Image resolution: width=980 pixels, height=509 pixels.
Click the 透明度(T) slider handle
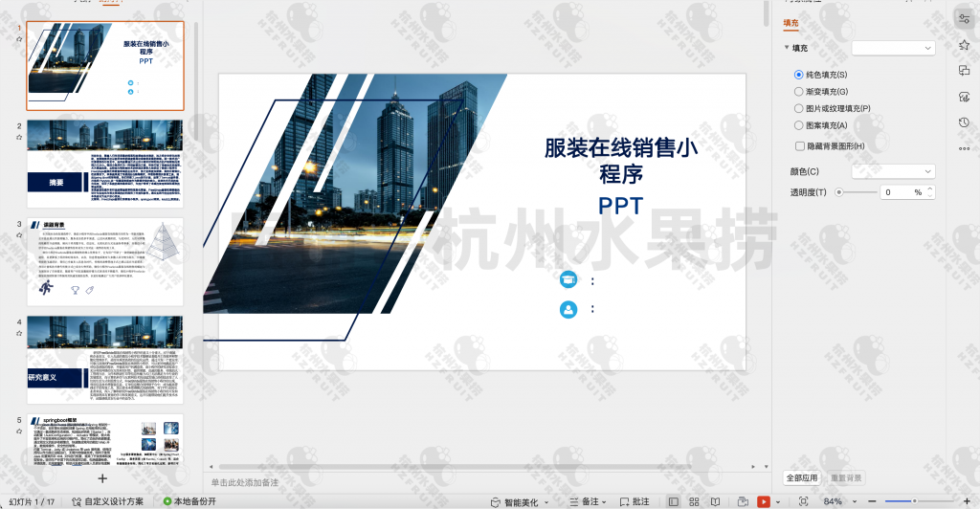838,192
